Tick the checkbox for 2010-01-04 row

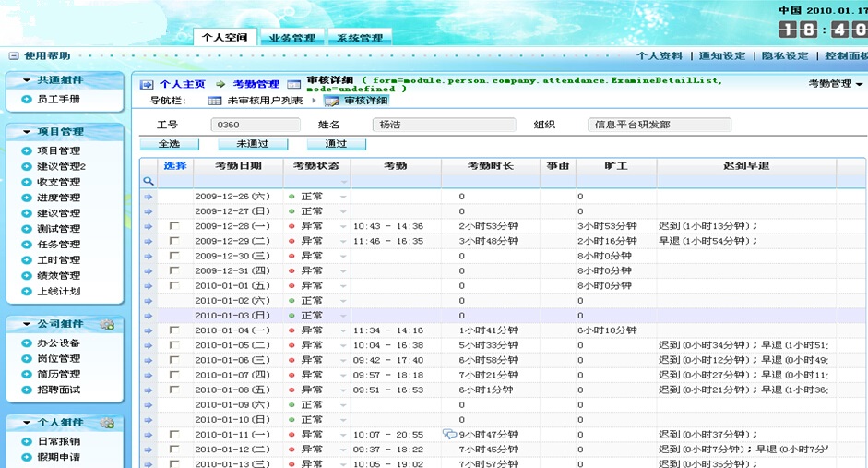pyautogui.click(x=174, y=330)
